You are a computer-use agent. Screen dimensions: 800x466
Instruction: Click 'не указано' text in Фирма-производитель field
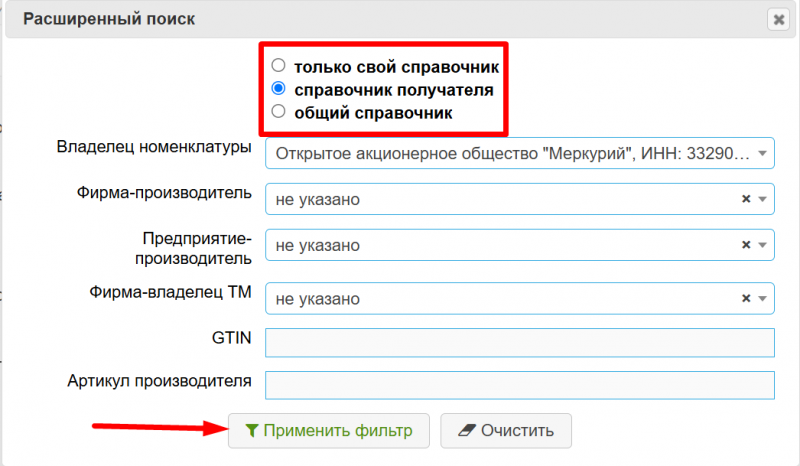318,199
